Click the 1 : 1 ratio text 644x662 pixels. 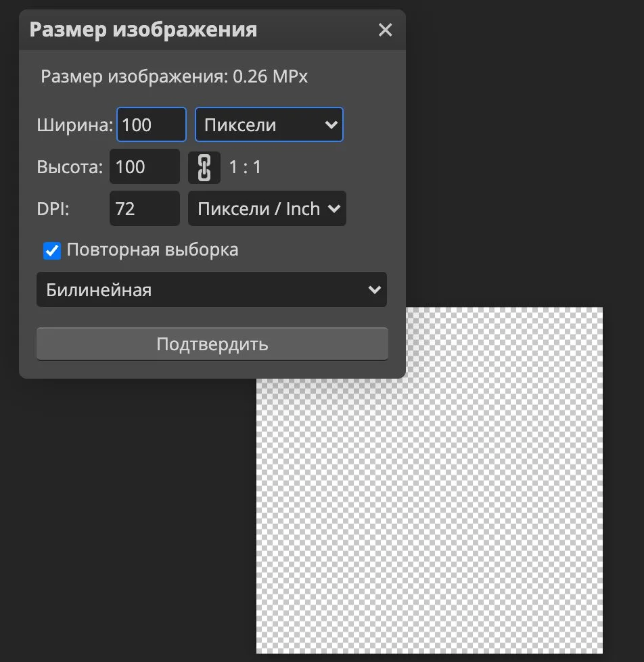tap(245, 167)
